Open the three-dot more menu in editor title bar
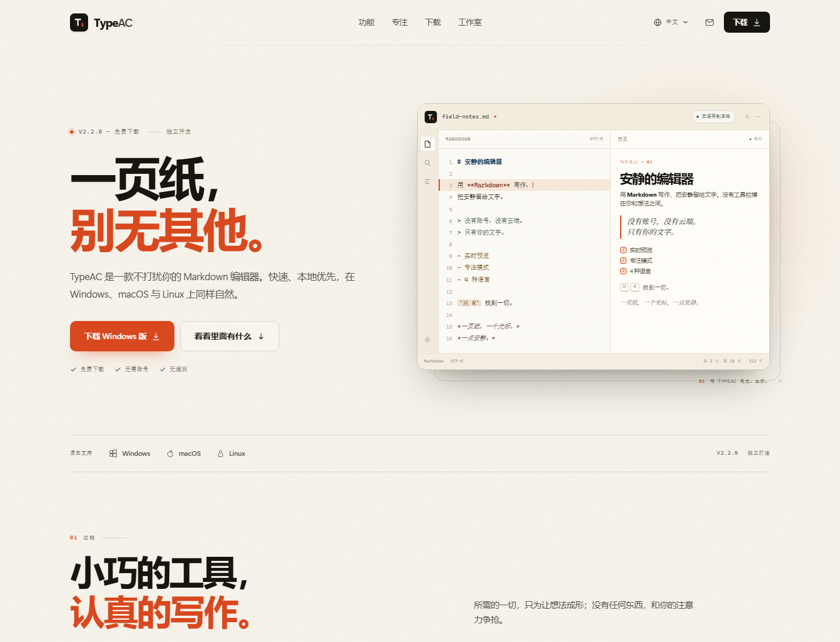This screenshot has width=840, height=642. point(758,117)
